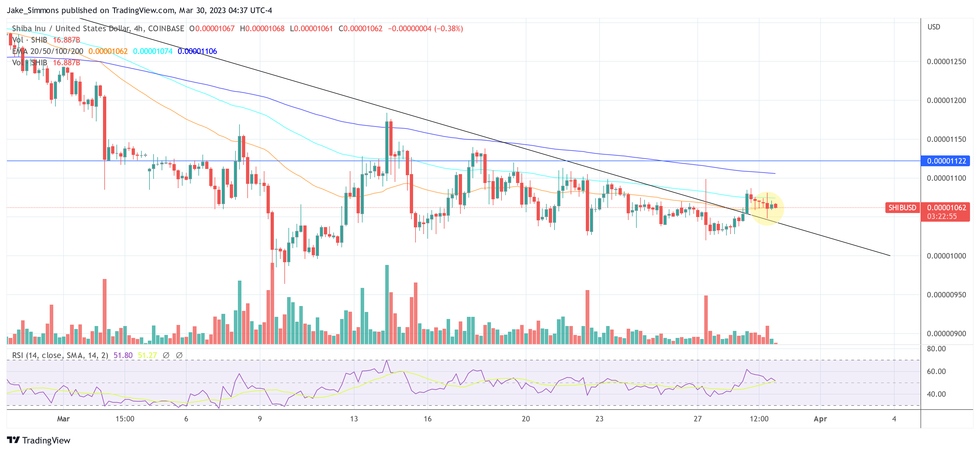Click the 0.00001000 price axis label
980x452 pixels.
click(946, 256)
